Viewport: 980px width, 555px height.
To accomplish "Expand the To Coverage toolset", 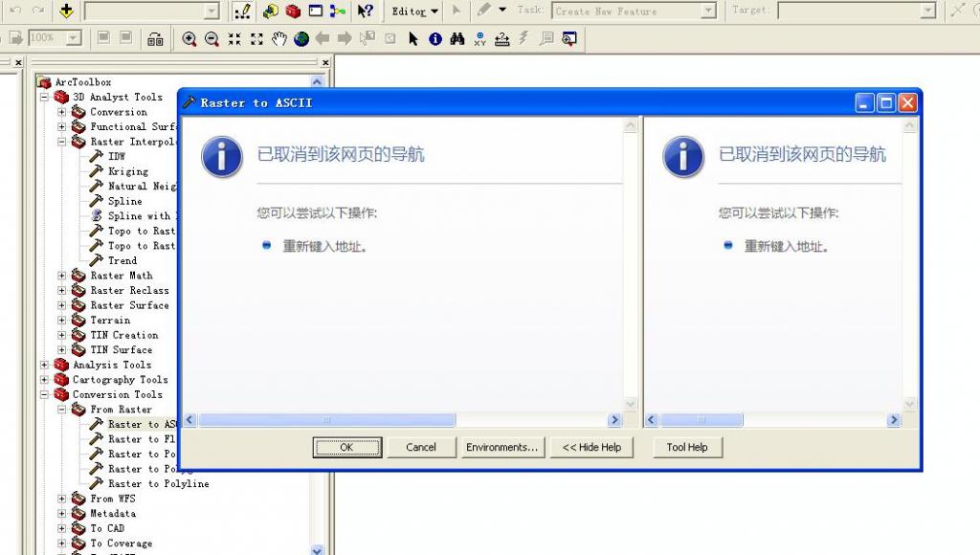I will pos(62,544).
